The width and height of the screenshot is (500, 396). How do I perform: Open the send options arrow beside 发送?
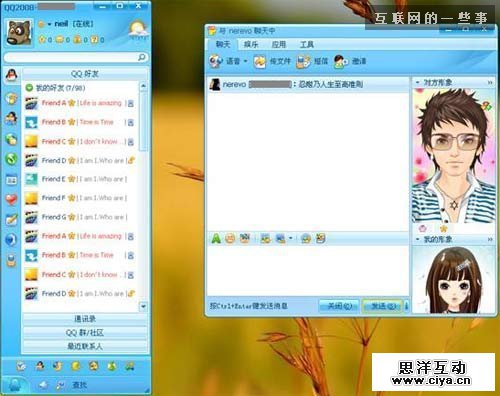406,306
